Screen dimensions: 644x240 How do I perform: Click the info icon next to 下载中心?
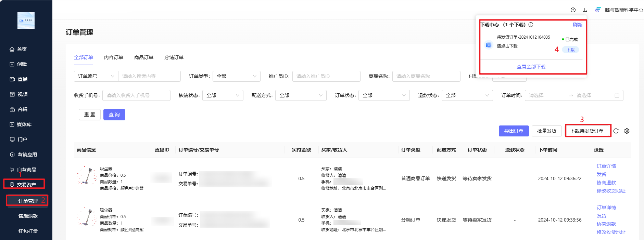point(531,25)
